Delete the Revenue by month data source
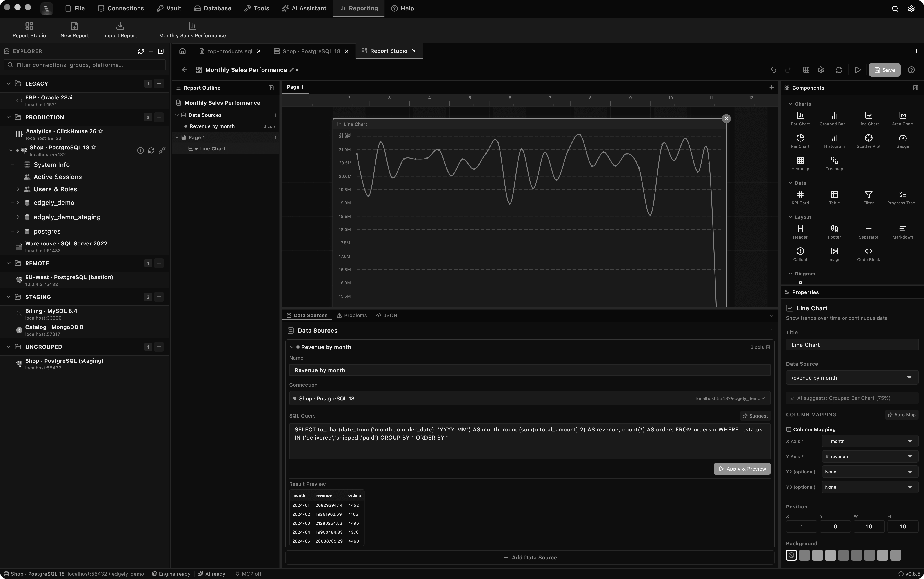The image size is (924, 579). [x=768, y=347]
